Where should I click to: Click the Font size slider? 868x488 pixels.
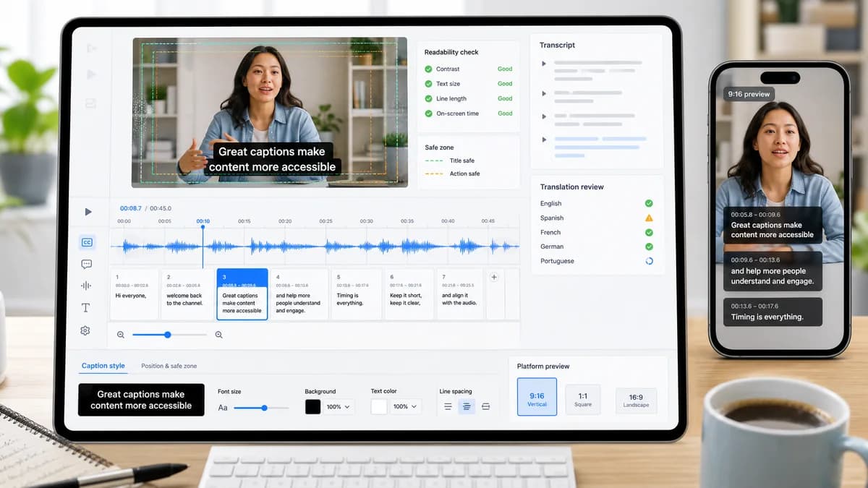[261, 408]
